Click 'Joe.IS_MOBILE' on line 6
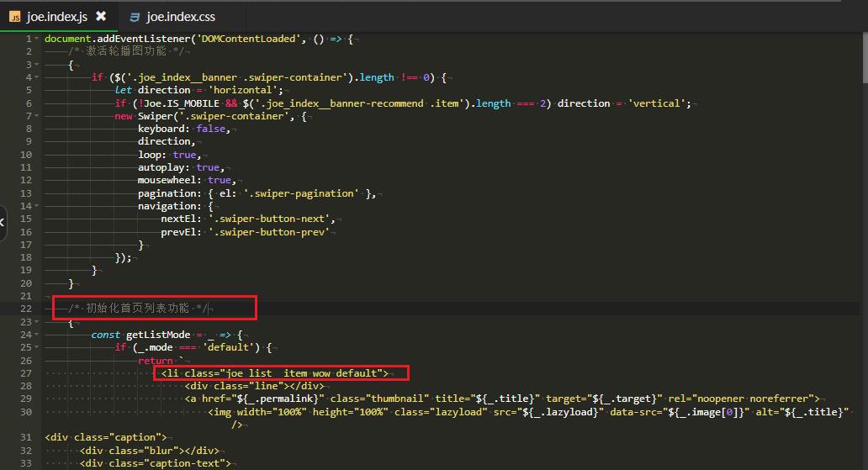 182,103
